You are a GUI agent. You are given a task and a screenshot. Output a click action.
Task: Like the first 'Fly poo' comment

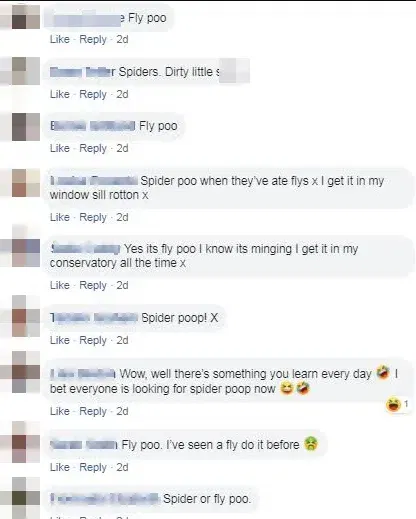click(60, 39)
